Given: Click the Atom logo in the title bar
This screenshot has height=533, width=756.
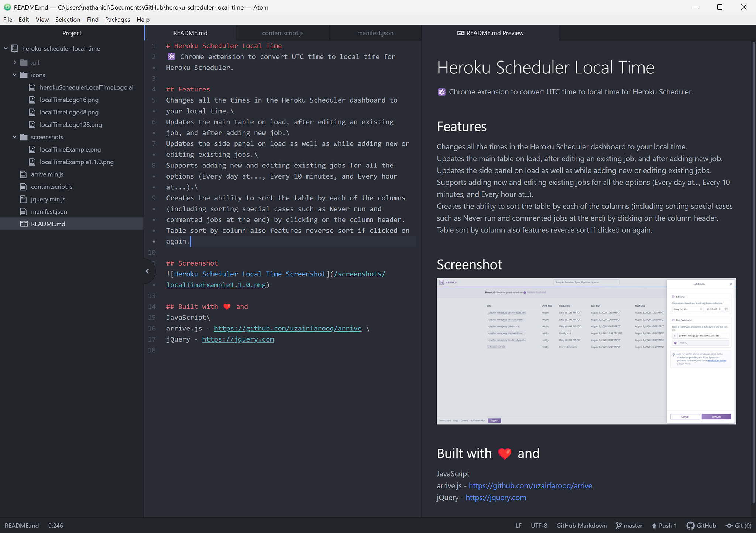Looking at the screenshot, I should click(7, 7).
